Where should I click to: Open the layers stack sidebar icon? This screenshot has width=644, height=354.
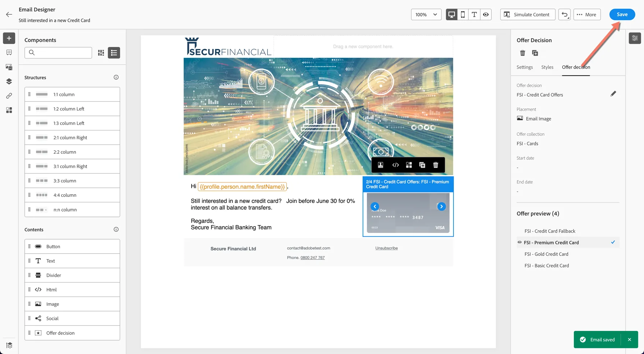tap(9, 81)
